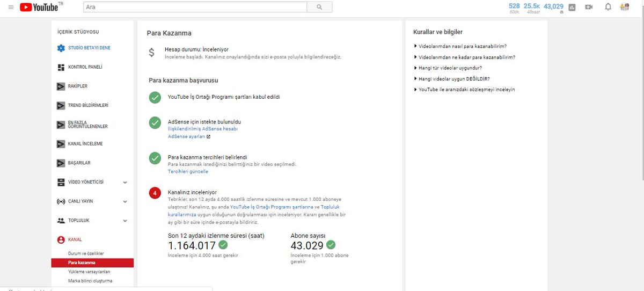This screenshot has width=644, height=291.
Task: Click the Trend Bildirimleri icon
Action: (x=61, y=105)
